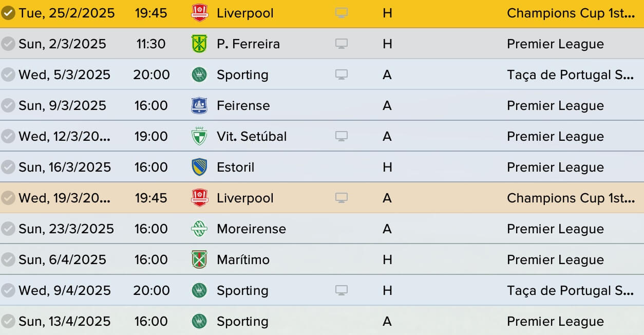Click the TV icon on the Vit. Setúbal row

point(342,136)
